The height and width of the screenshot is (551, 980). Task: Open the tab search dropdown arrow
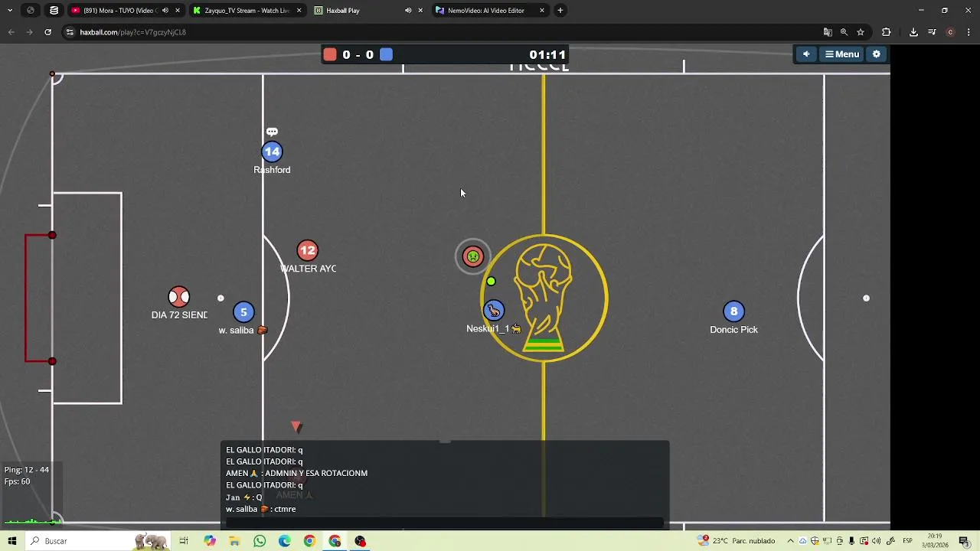10,11
